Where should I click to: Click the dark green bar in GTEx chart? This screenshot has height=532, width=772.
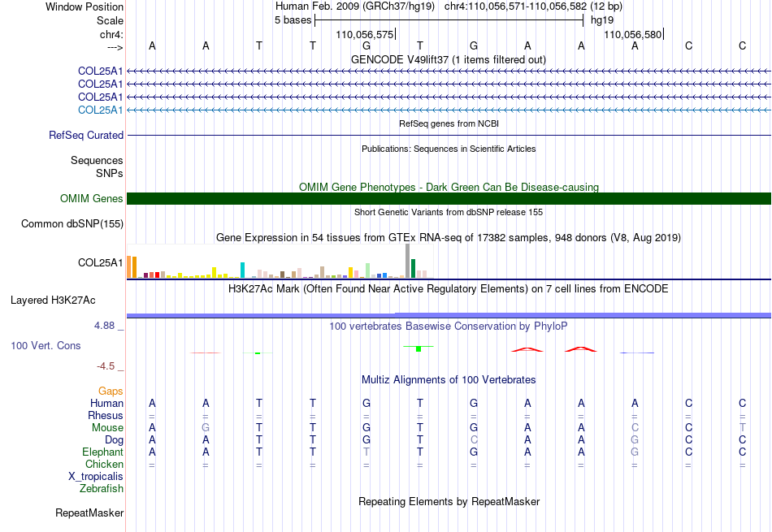(413, 269)
